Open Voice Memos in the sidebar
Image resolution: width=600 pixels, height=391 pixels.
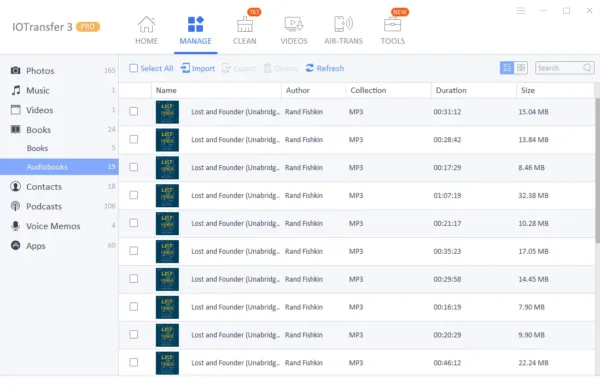pyautogui.click(x=59, y=226)
